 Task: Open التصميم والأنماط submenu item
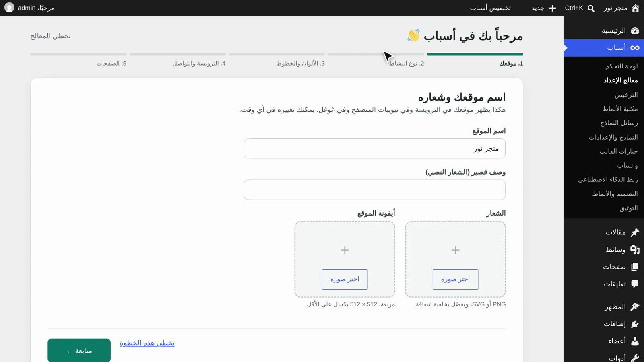[615, 194]
